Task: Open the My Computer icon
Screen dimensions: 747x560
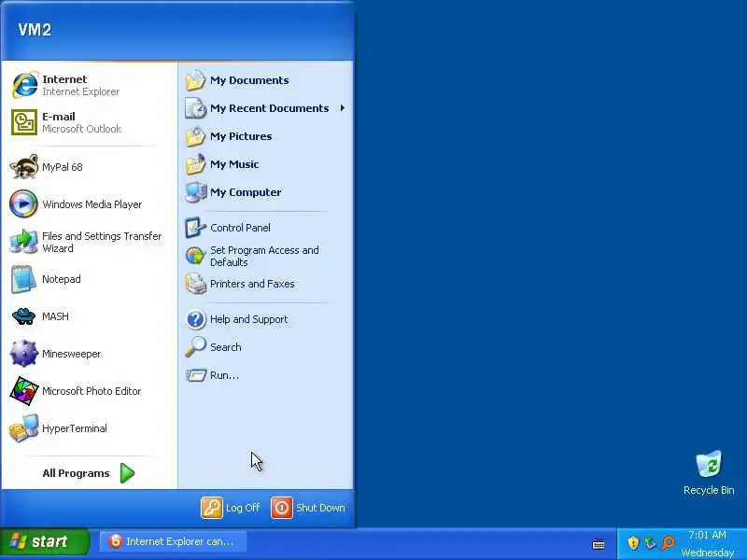Action: coord(195,192)
